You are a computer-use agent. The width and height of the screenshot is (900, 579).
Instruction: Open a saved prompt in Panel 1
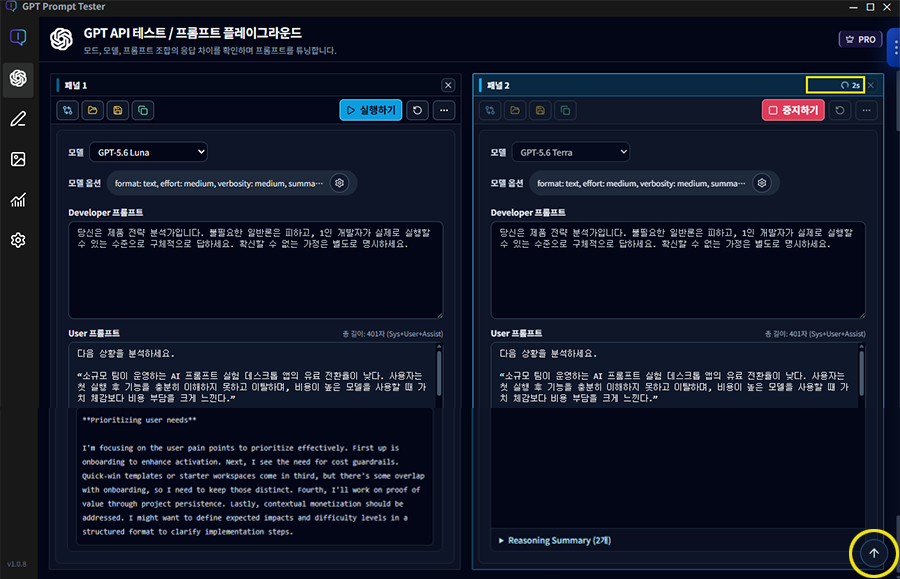[92, 110]
